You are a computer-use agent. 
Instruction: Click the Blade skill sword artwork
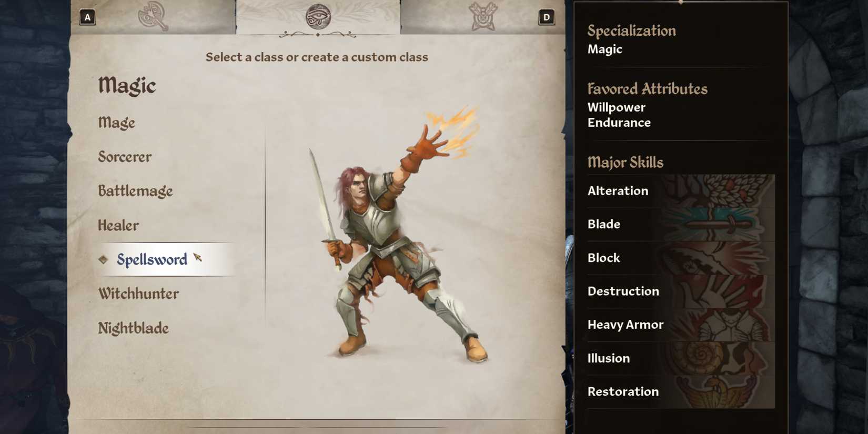point(719,224)
